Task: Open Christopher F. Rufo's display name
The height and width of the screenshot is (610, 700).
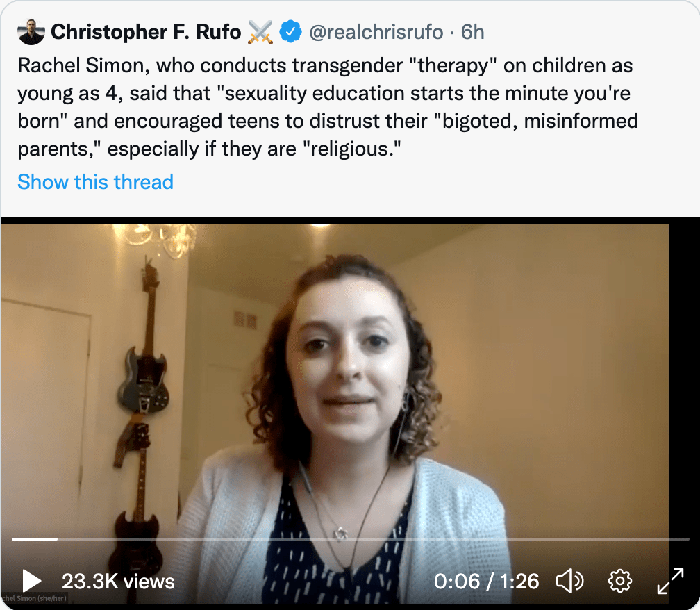Action: tap(146, 31)
